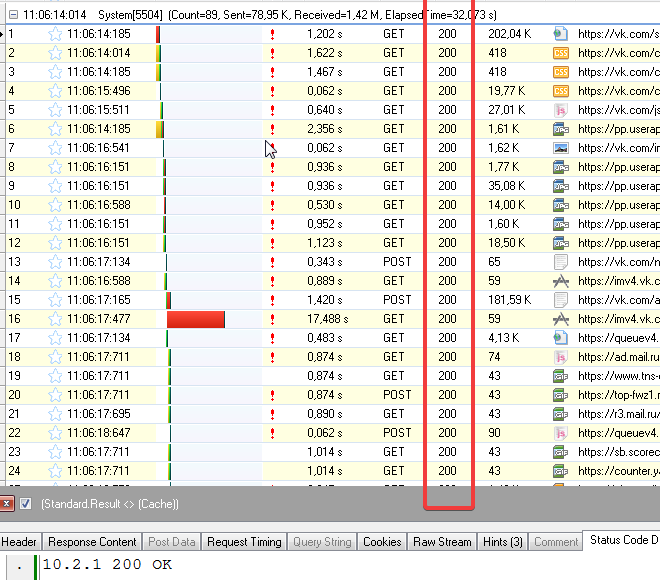Show the Raw Stream tab
Image resolution: width=660 pixels, height=580 pixels.
pyautogui.click(x=441, y=542)
